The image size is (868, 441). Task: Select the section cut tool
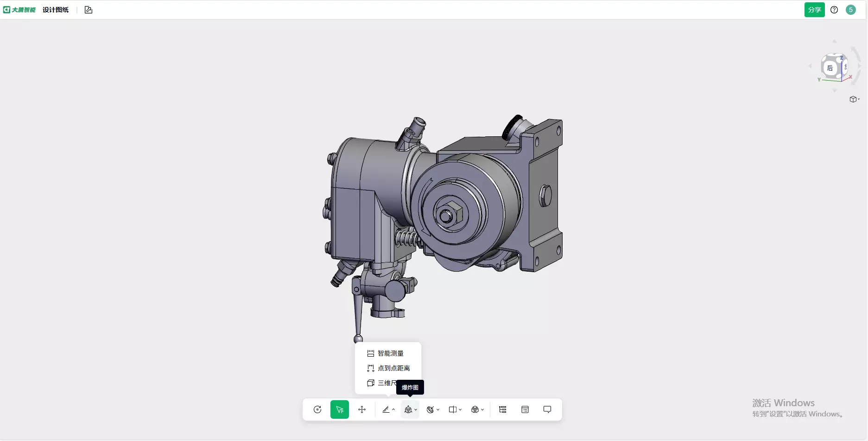pos(453,409)
